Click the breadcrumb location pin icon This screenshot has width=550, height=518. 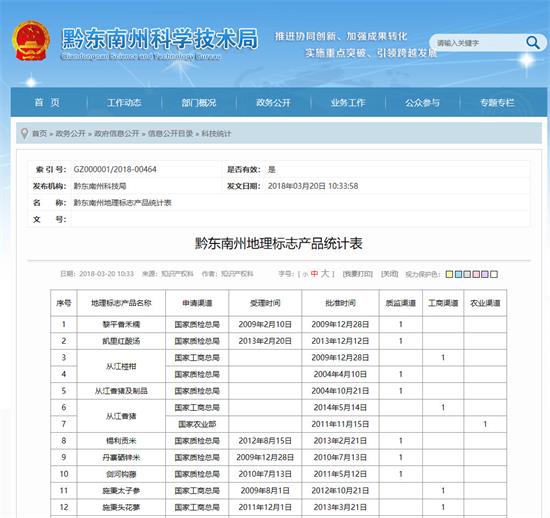click(24, 134)
